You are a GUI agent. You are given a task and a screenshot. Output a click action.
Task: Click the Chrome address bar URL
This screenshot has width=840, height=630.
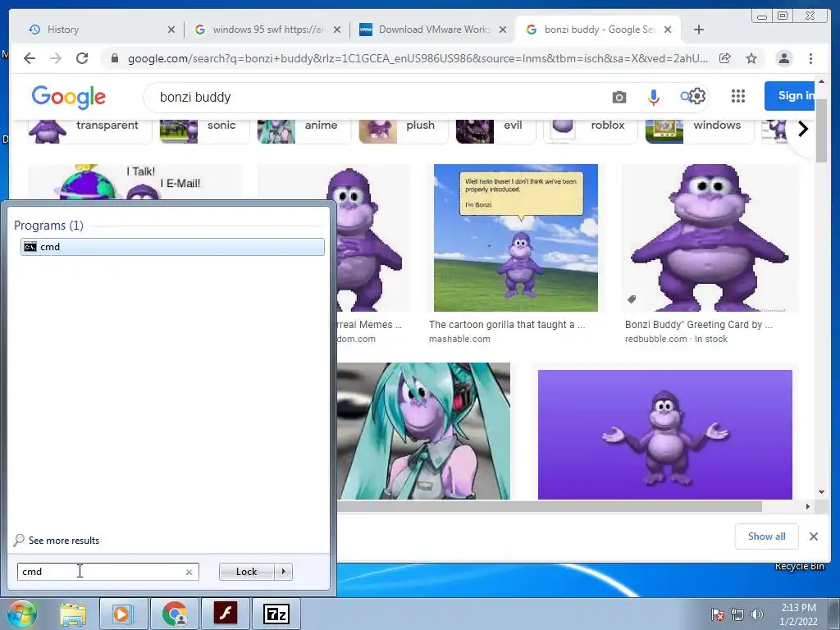click(x=418, y=58)
